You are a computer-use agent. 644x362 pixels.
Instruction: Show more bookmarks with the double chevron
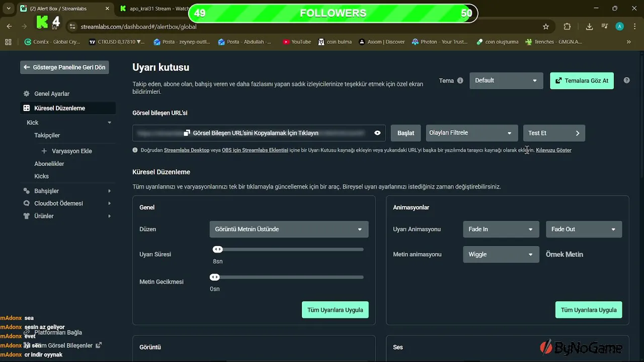click(x=628, y=42)
